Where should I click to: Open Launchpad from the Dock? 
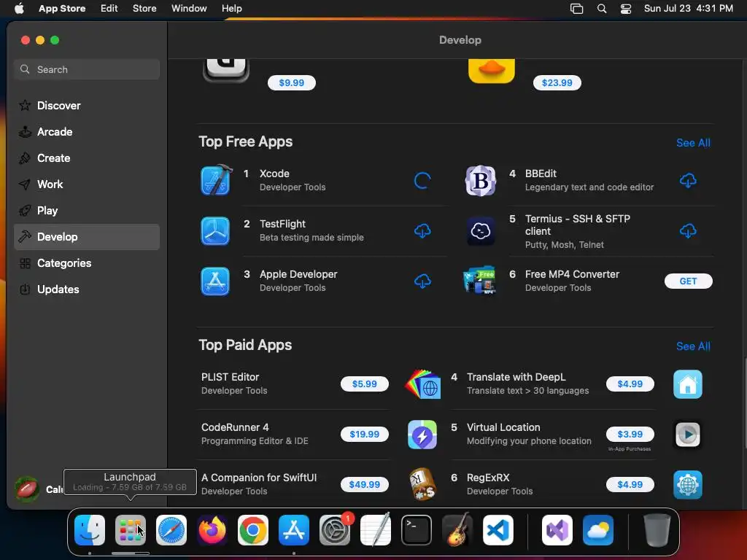tap(130, 530)
